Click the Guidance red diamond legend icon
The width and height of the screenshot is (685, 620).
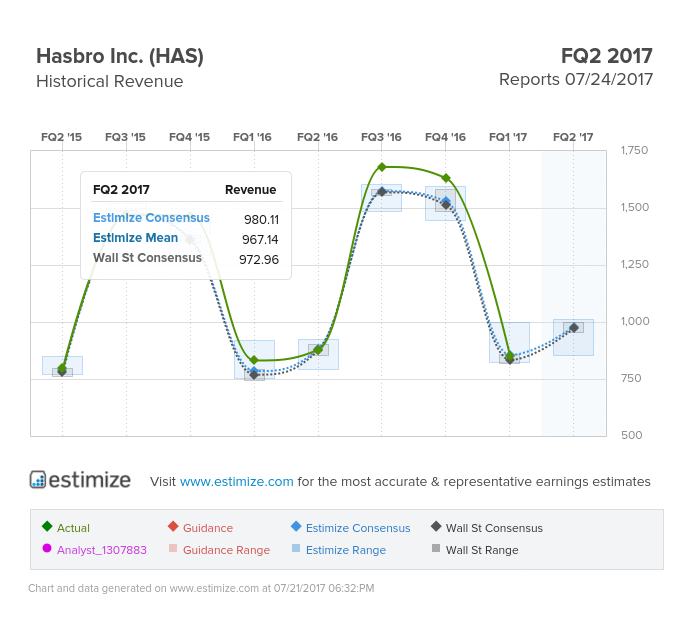point(173,526)
